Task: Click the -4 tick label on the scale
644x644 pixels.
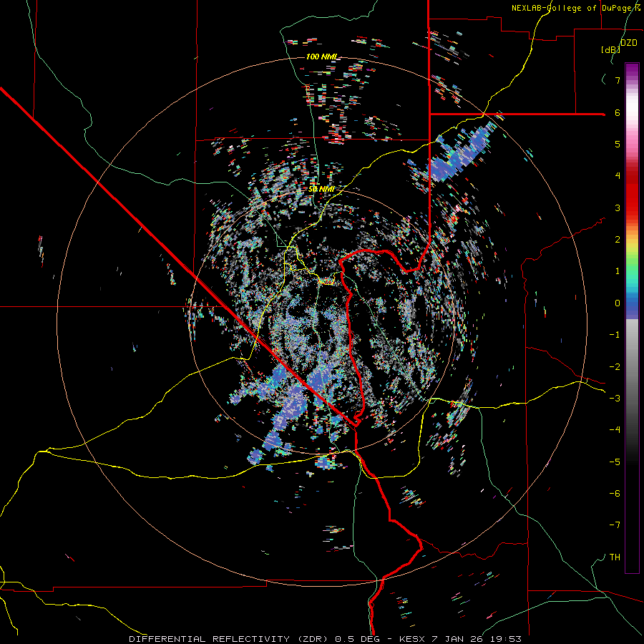Action: click(615, 430)
